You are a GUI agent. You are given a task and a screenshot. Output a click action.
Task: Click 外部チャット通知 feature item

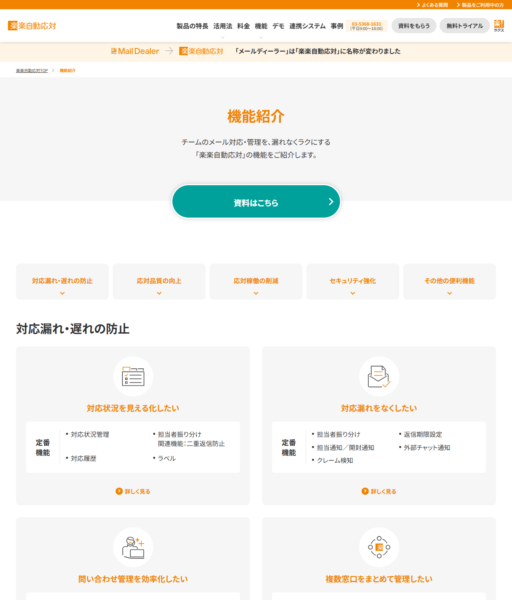point(427,447)
